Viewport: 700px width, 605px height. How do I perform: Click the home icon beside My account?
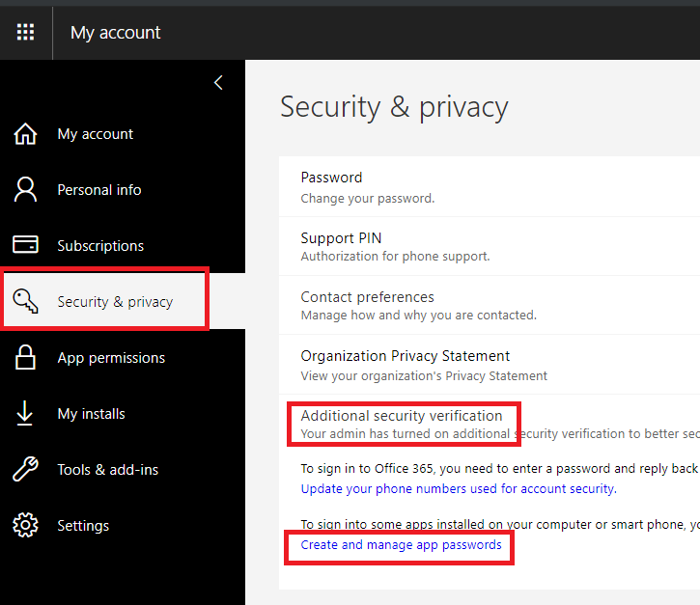[25, 134]
